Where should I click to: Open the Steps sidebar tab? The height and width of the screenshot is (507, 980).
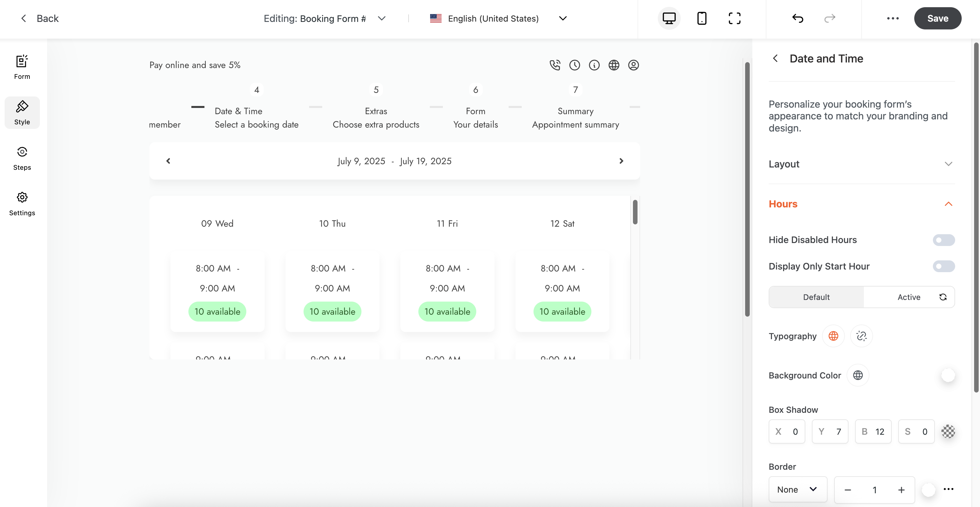[22, 158]
